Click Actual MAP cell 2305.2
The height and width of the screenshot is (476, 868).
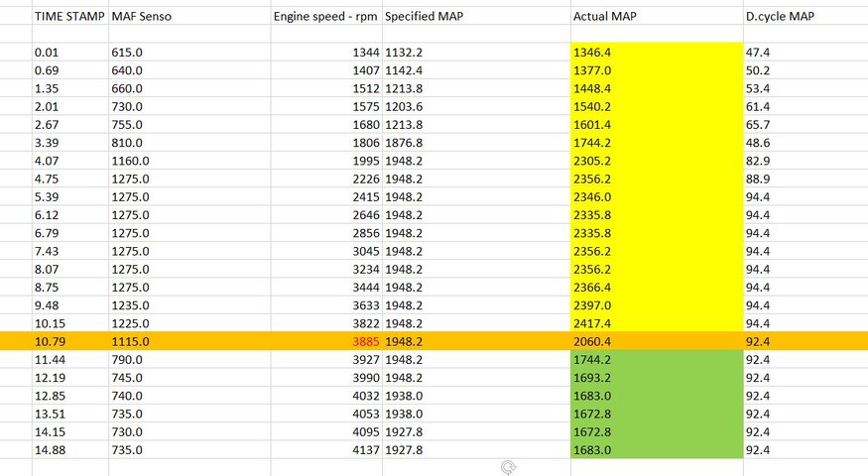coord(657,161)
